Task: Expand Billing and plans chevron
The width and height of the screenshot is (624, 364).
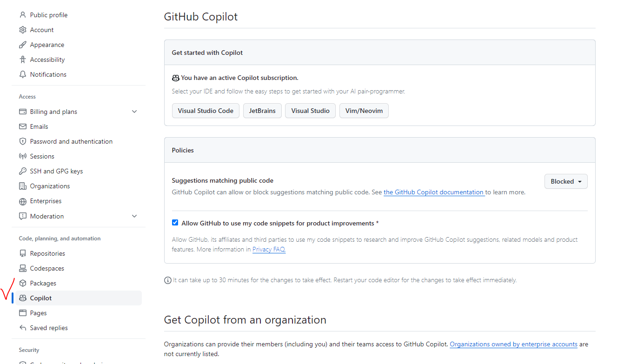Action: pyautogui.click(x=134, y=112)
